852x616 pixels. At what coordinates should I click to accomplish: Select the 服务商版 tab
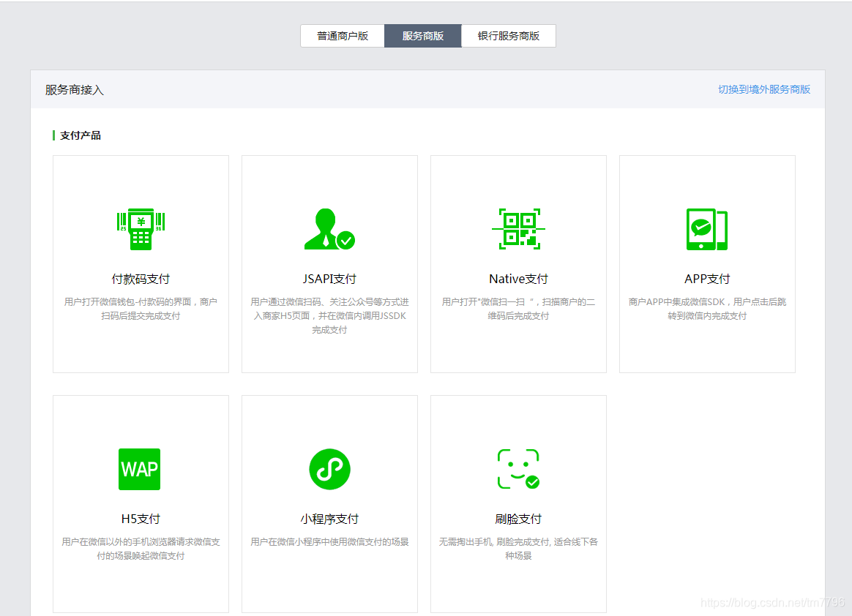(423, 36)
